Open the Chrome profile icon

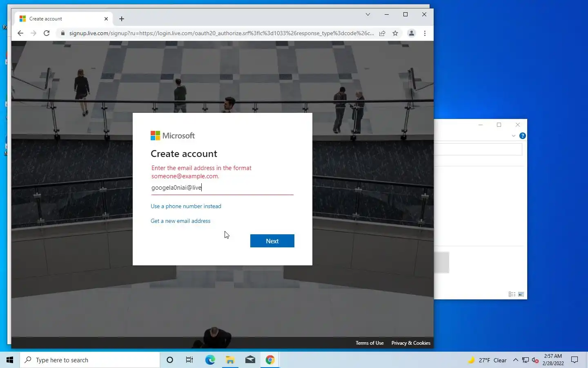pos(412,33)
